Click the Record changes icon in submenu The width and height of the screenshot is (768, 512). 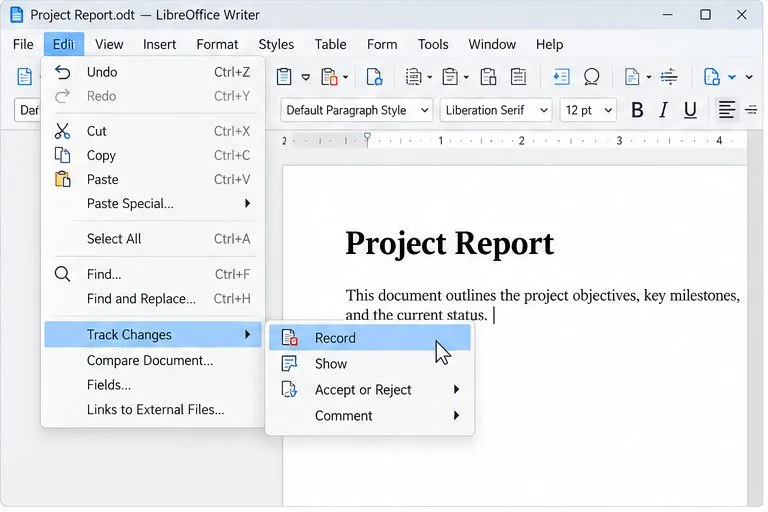point(289,338)
